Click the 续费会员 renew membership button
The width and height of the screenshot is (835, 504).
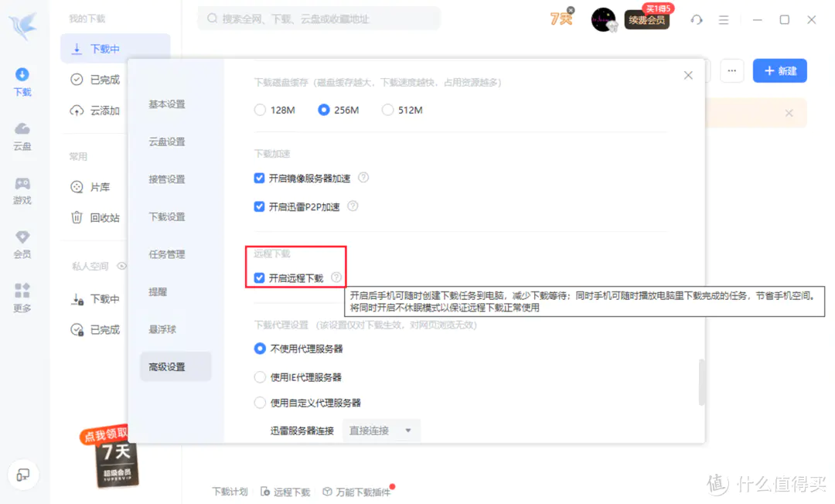[x=646, y=20]
